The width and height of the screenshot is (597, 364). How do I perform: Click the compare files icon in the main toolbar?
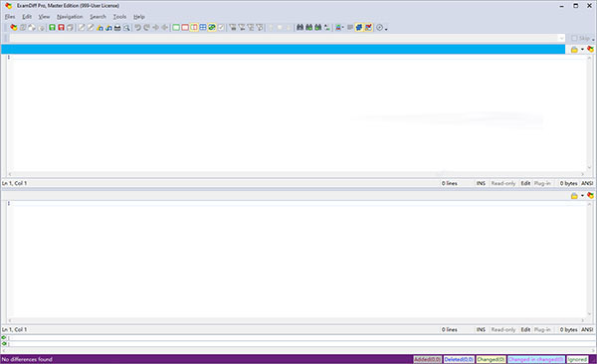click(x=14, y=28)
